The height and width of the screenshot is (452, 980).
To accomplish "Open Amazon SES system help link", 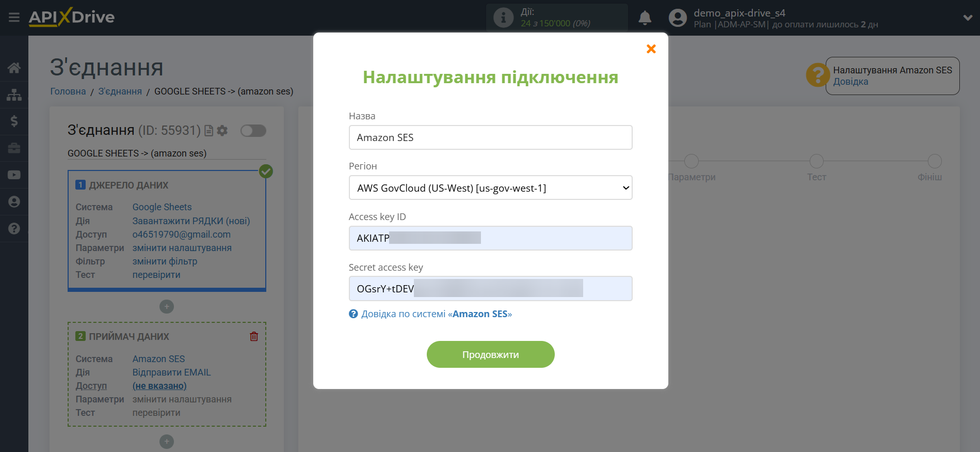I will (436, 314).
